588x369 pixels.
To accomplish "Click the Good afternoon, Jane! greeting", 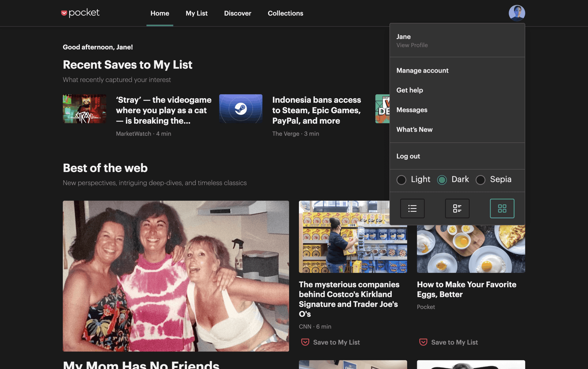I will (x=98, y=47).
